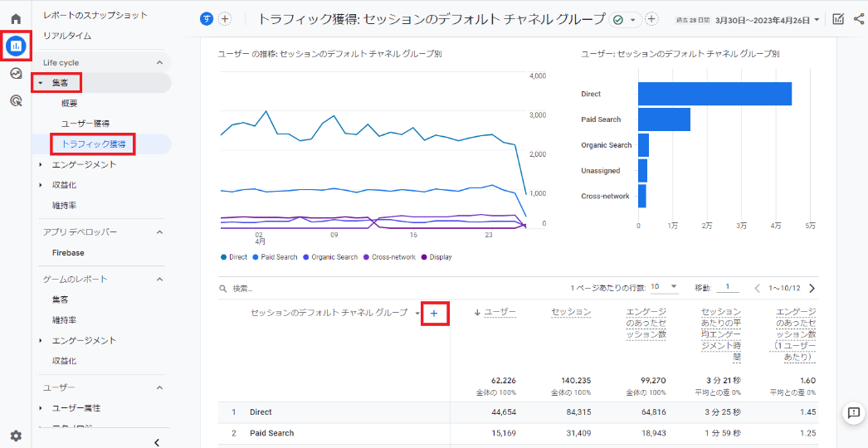The width and height of the screenshot is (868, 448).
Task: Click the 31,409 sessions cell
Action: coord(579,433)
